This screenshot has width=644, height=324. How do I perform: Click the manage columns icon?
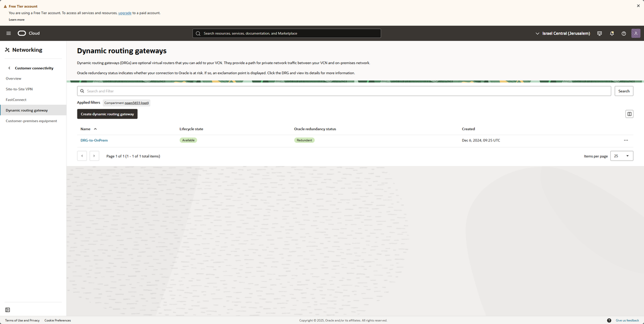[x=629, y=114]
